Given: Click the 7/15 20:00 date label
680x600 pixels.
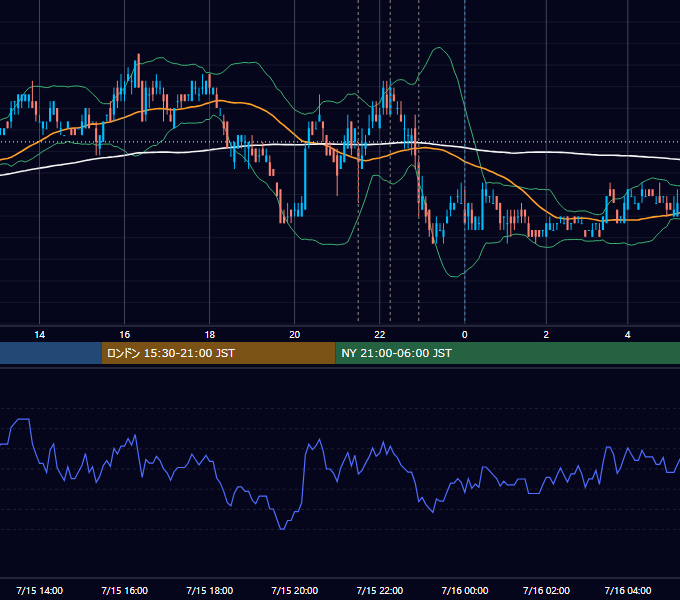Looking at the screenshot, I should point(294,590).
